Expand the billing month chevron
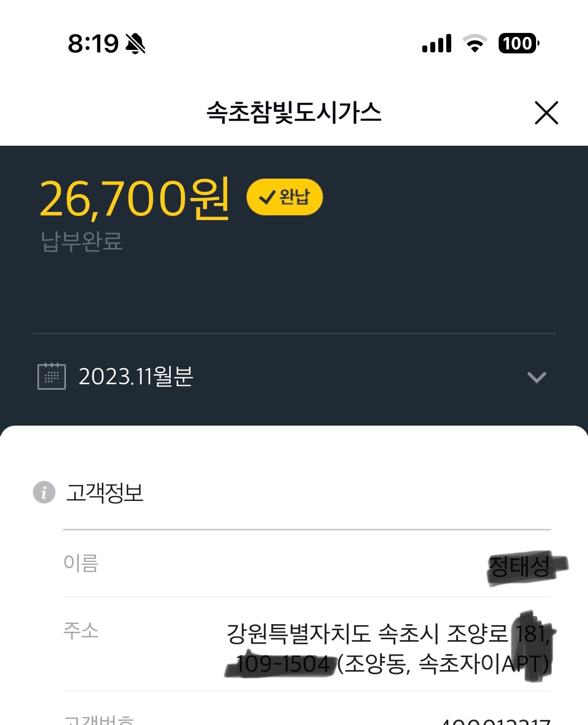 point(537,377)
